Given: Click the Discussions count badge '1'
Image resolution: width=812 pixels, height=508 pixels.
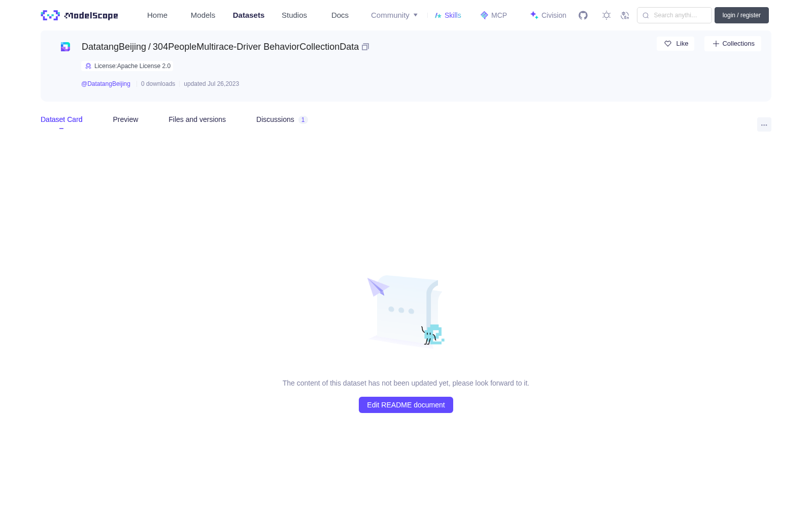Looking at the screenshot, I should click(303, 120).
